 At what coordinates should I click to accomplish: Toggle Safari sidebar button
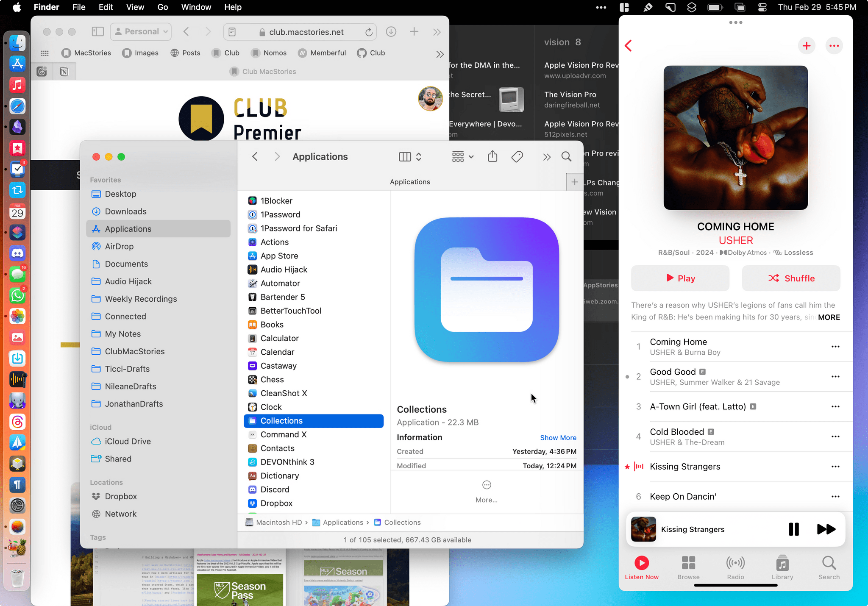point(98,32)
